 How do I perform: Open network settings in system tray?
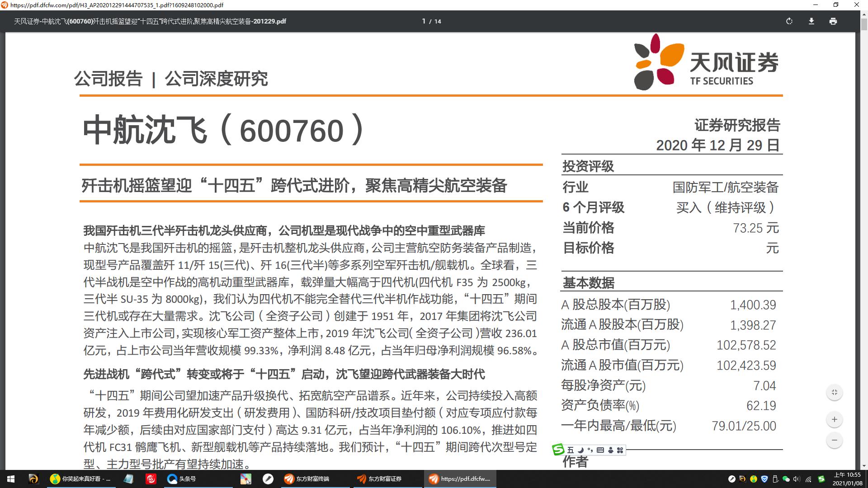808,479
